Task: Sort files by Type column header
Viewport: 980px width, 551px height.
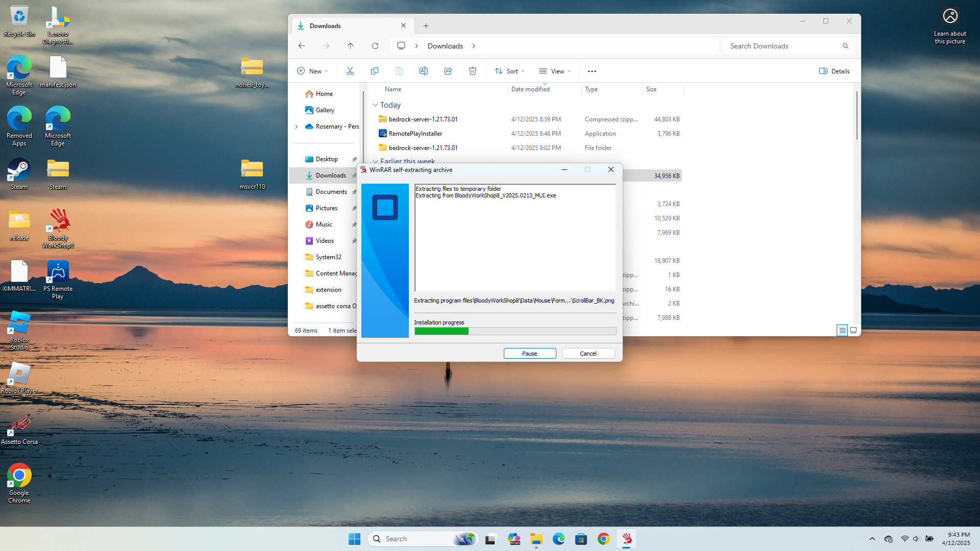Action: click(591, 89)
